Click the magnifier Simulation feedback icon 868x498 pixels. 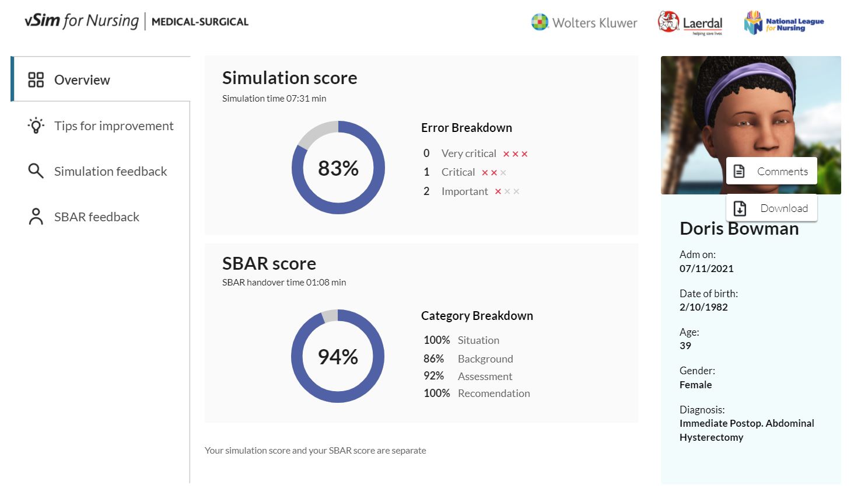click(x=36, y=171)
